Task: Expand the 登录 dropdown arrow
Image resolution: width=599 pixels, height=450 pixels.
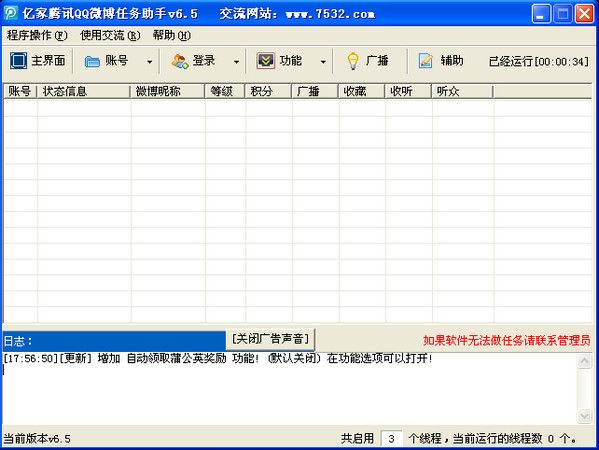Action: [236, 62]
